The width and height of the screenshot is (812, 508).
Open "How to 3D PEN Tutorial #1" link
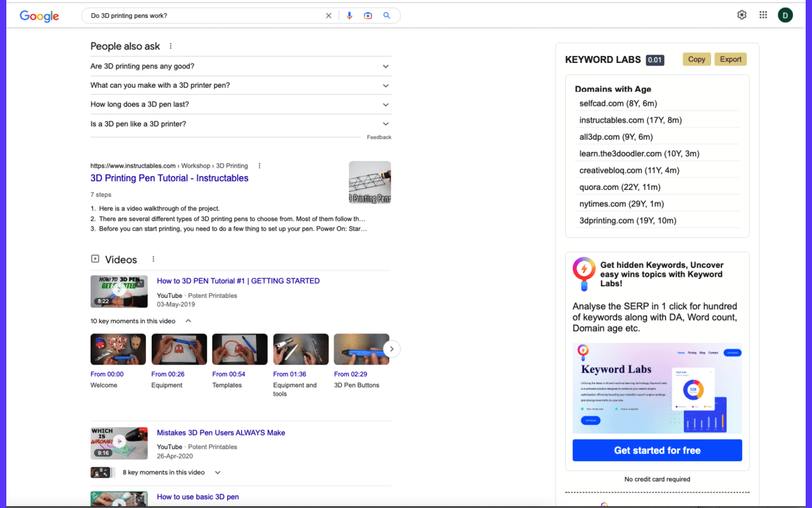238,281
